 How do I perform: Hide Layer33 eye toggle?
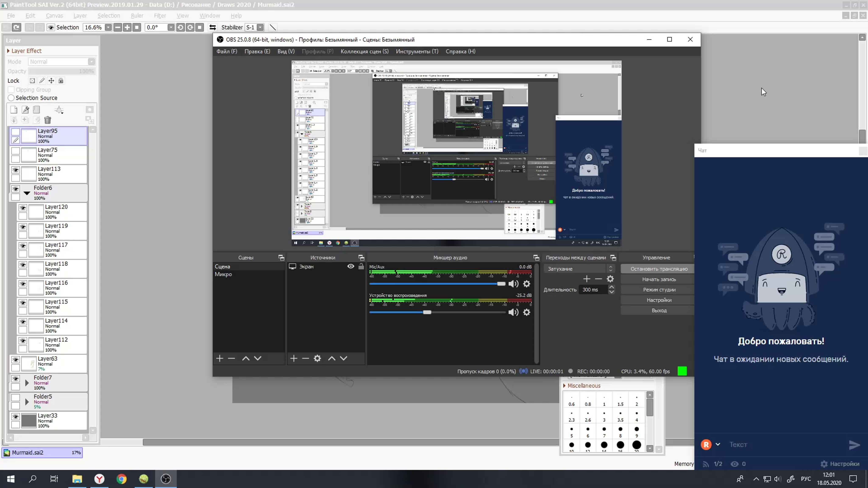[x=15, y=417]
